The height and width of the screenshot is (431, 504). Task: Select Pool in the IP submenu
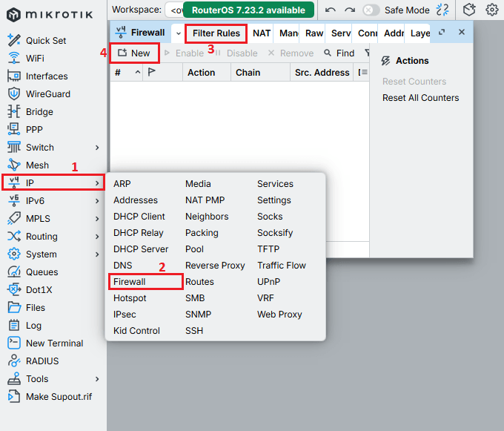[x=194, y=249]
